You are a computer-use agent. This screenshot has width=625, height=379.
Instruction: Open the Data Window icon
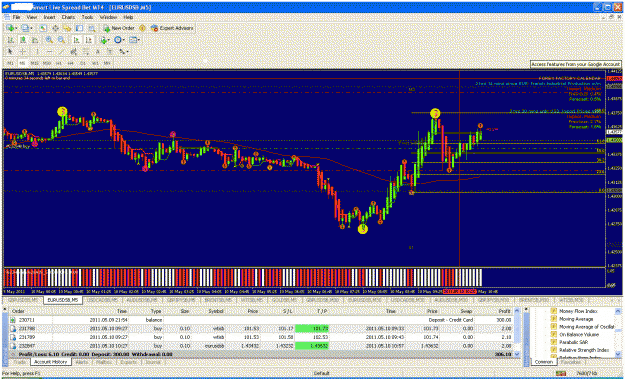(55, 28)
